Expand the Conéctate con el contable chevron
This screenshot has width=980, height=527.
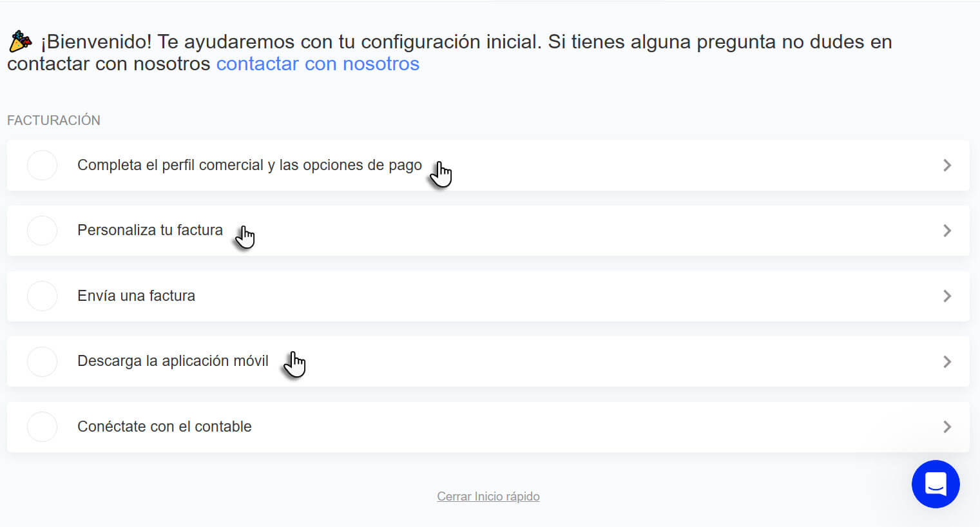point(947,426)
